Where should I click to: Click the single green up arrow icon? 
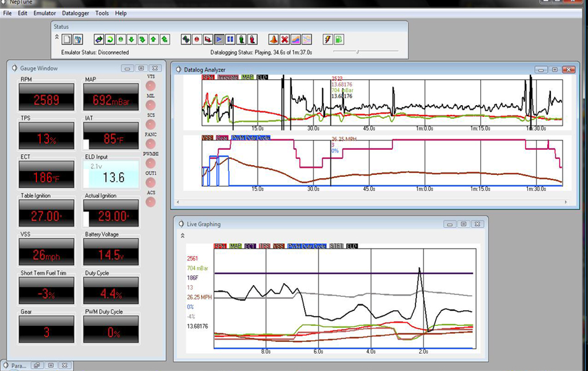153,40
